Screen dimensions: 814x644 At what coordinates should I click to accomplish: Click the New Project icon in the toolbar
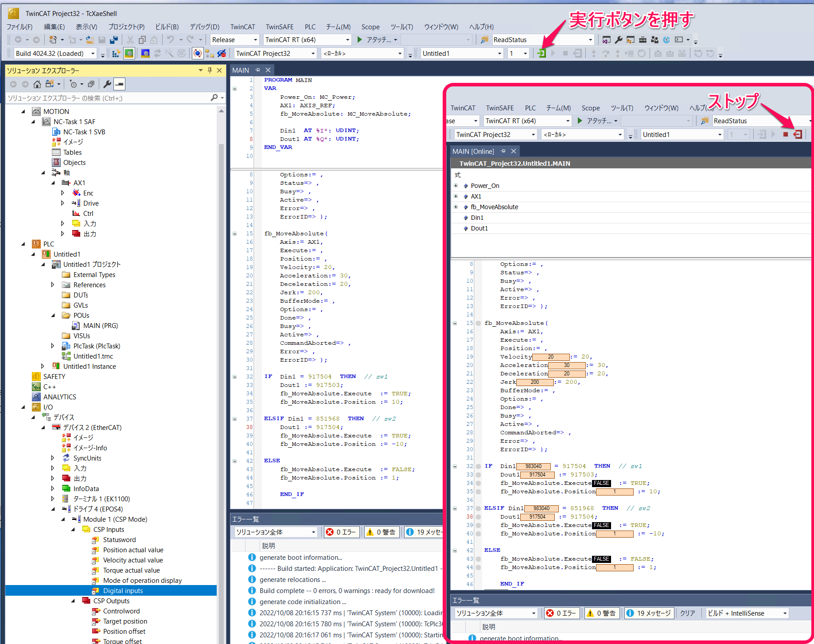coord(53,40)
